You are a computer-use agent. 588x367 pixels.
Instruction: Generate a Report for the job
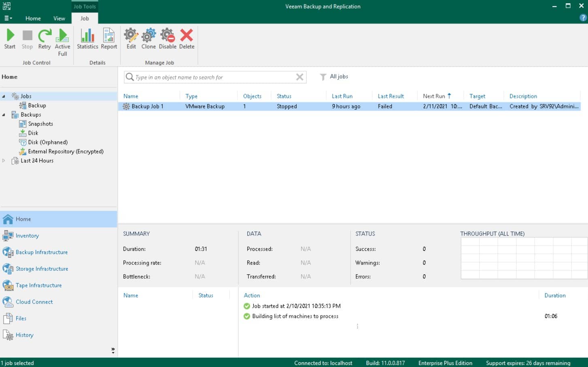click(x=108, y=38)
